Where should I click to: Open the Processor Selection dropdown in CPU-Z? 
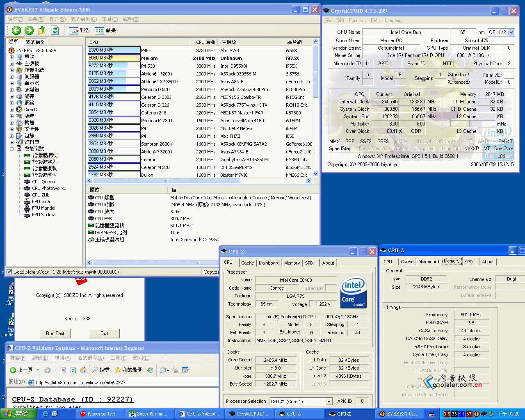pyautogui.click(x=329, y=402)
